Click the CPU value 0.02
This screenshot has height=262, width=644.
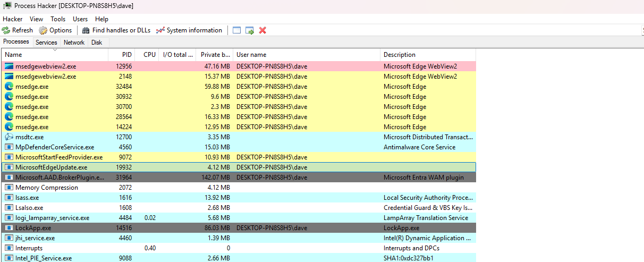(x=150, y=218)
